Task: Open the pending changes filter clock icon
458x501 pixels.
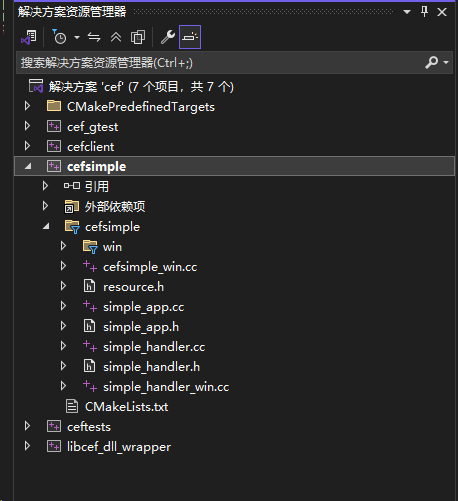Action: [59, 37]
